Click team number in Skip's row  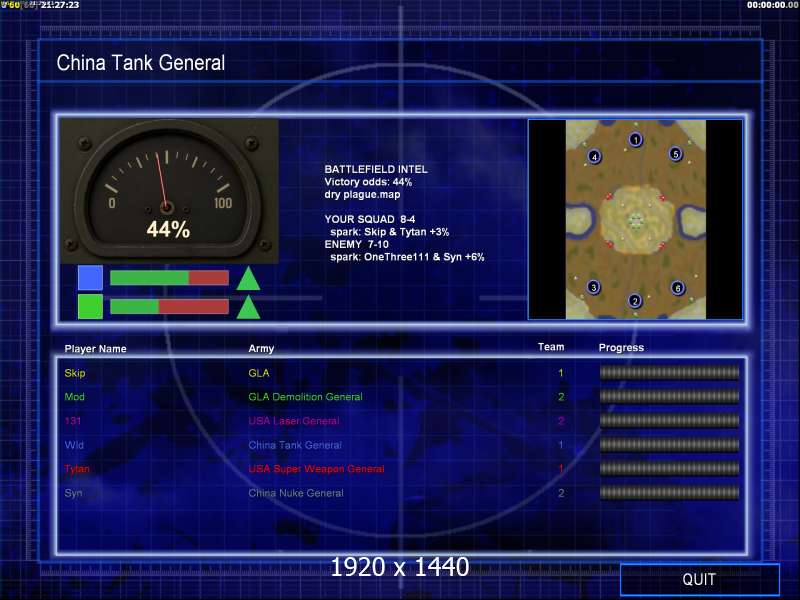[x=561, y=373]
